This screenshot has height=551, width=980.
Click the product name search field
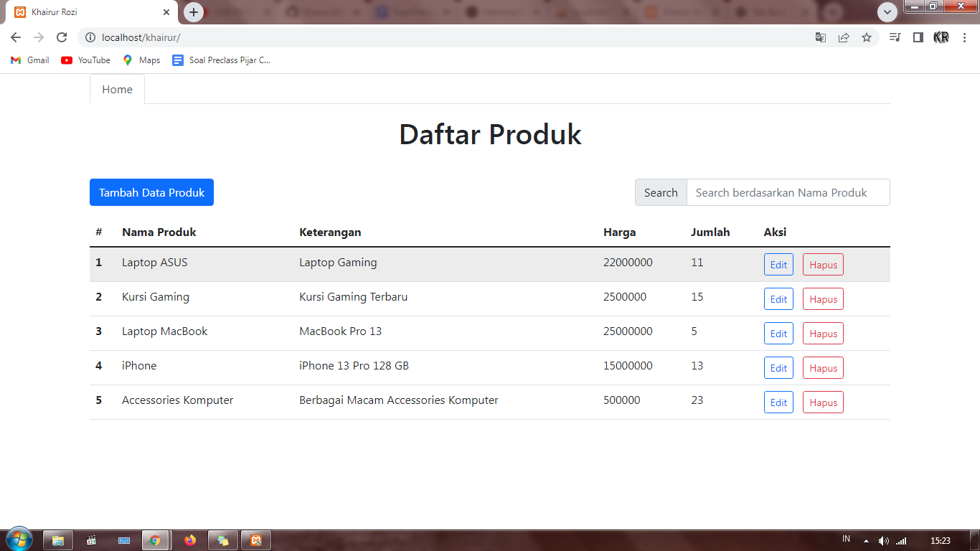point(788,192)
